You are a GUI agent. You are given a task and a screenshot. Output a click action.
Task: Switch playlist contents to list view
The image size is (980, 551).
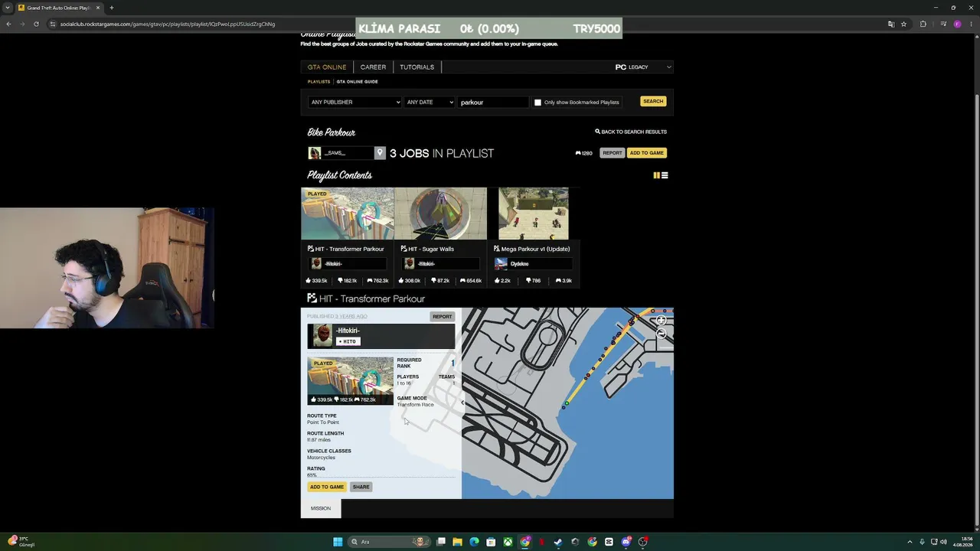pos(665,175)
